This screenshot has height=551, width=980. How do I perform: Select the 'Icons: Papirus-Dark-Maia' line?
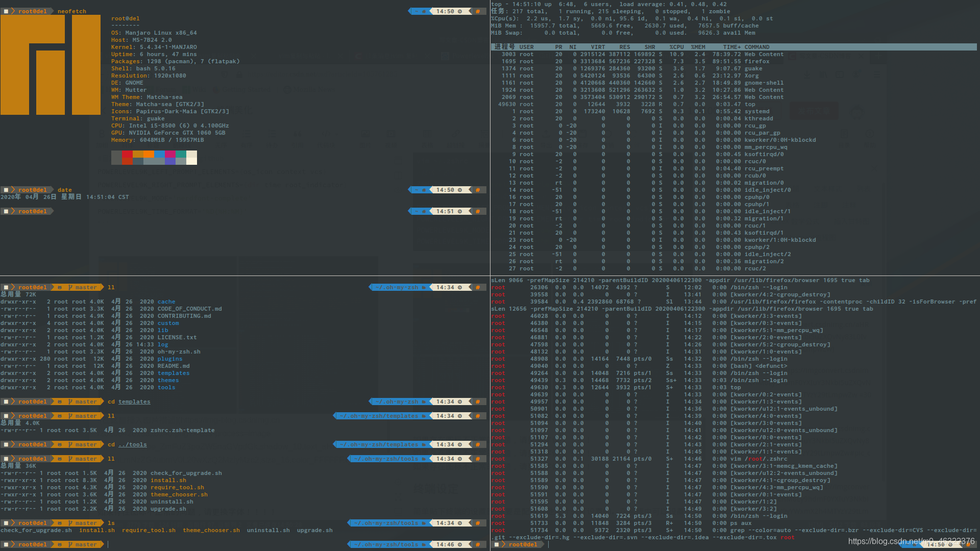170,111
